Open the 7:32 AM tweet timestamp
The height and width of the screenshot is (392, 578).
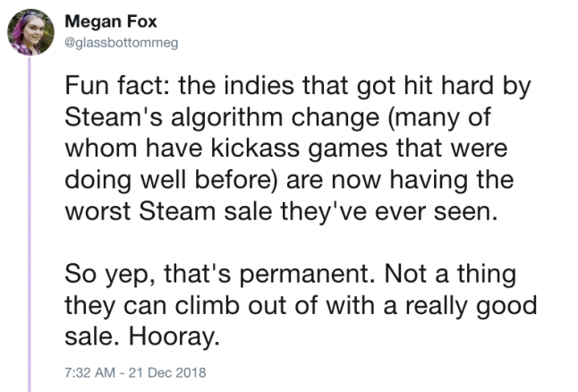tap(88, 370)
